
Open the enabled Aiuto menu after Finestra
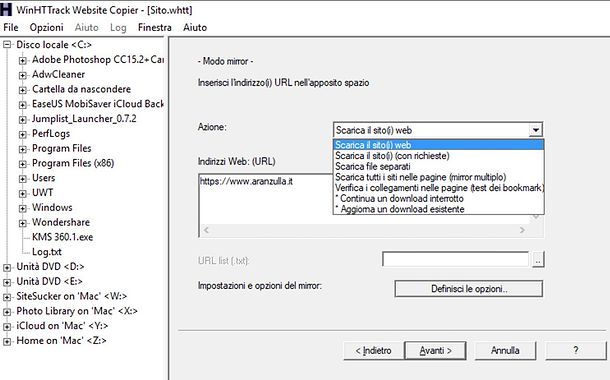pos(195,27)
